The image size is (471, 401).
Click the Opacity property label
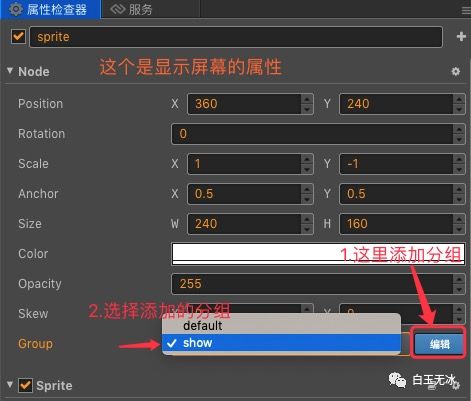pos(40,284)
